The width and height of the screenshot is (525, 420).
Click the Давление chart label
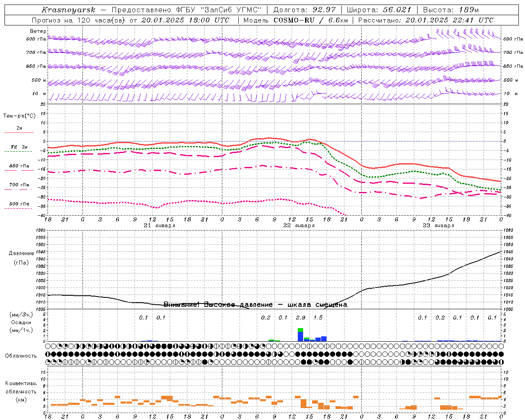click(21, 253)
